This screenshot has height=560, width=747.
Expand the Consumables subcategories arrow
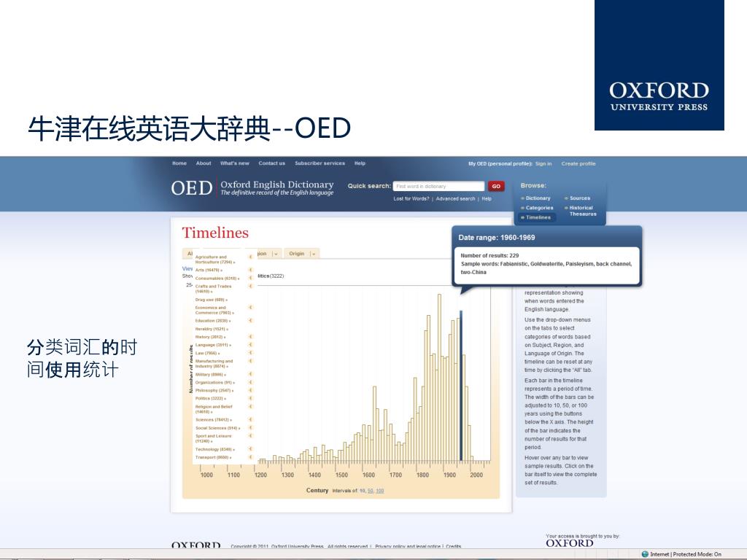[x=251, y=278]
